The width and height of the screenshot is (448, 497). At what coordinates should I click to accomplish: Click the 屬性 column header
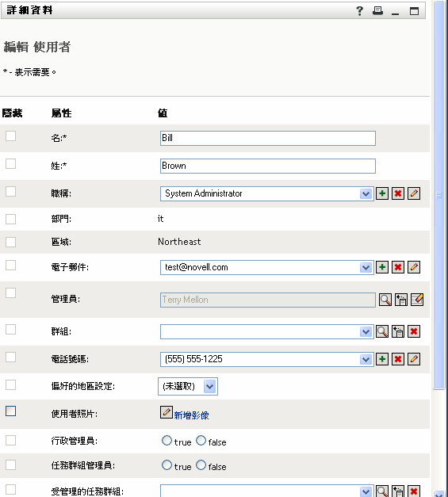[x=62, y=113]
